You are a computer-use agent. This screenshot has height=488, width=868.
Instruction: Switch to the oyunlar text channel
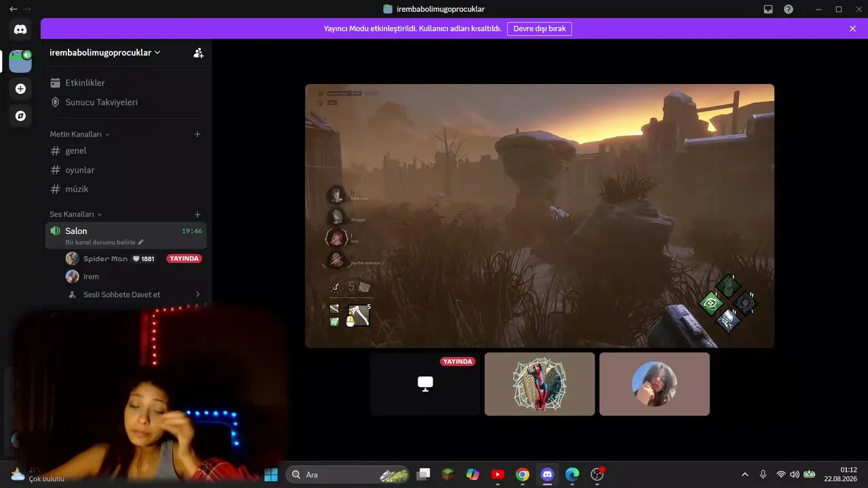pyautogui.click(x=126, y=170)
